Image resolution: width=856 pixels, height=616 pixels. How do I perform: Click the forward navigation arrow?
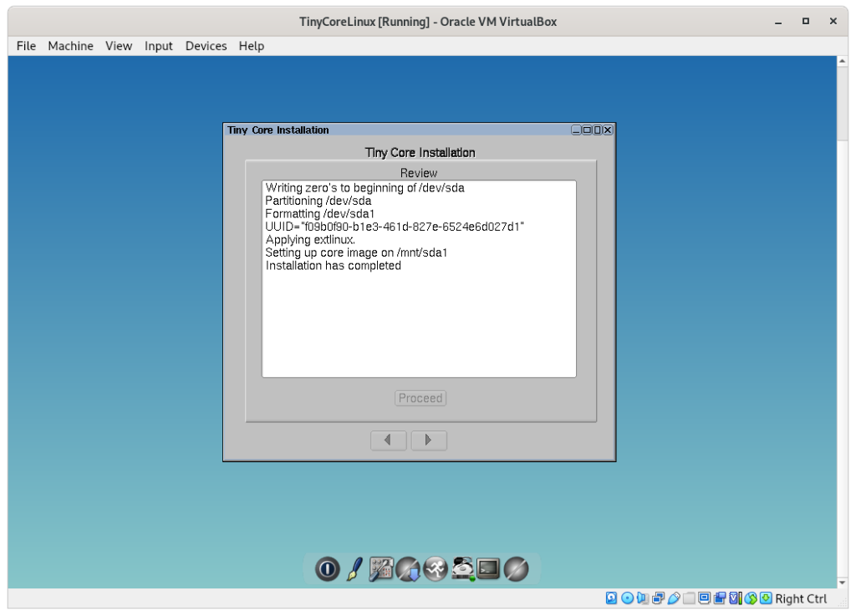point(429,440)
